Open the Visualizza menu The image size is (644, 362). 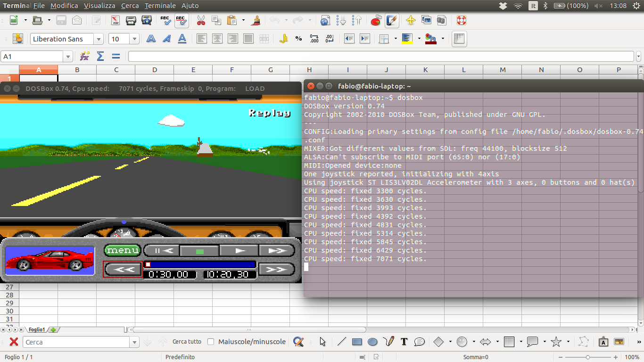tap(99, 6)
